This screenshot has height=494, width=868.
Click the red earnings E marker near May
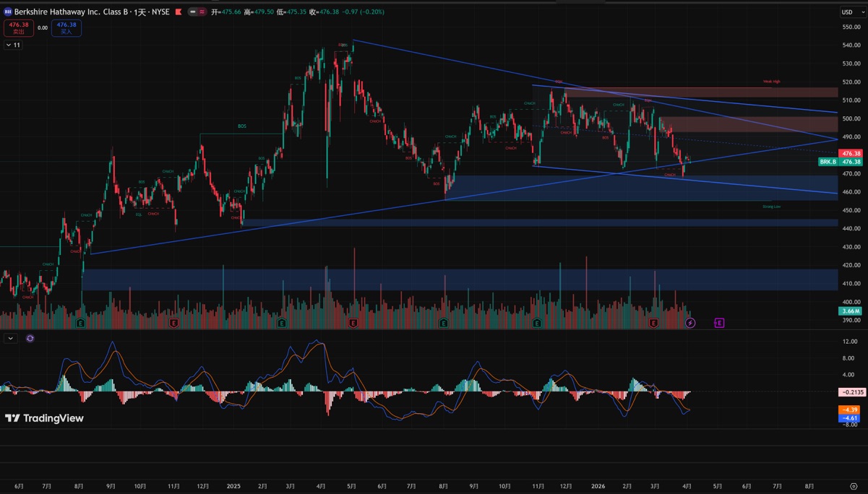353,323
